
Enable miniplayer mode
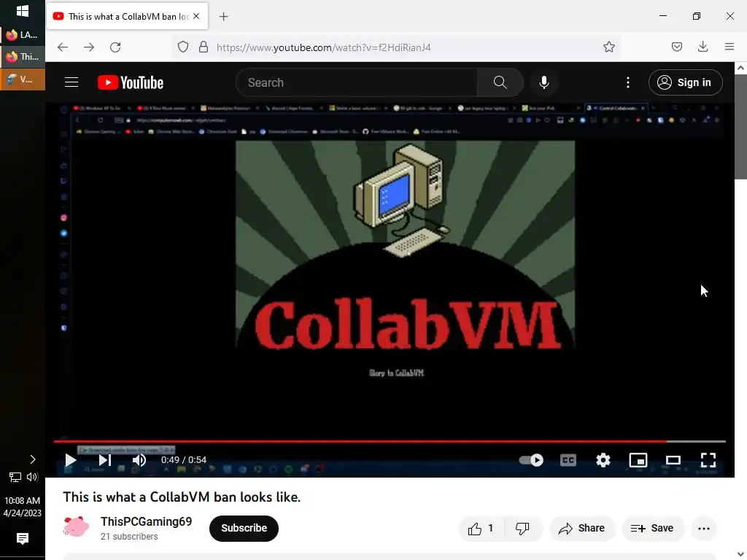point(638,460)
